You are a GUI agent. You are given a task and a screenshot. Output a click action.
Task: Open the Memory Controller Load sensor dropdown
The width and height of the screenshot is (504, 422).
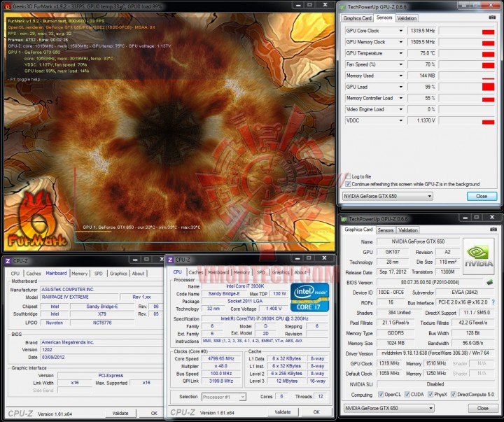(x=401, y=99)
